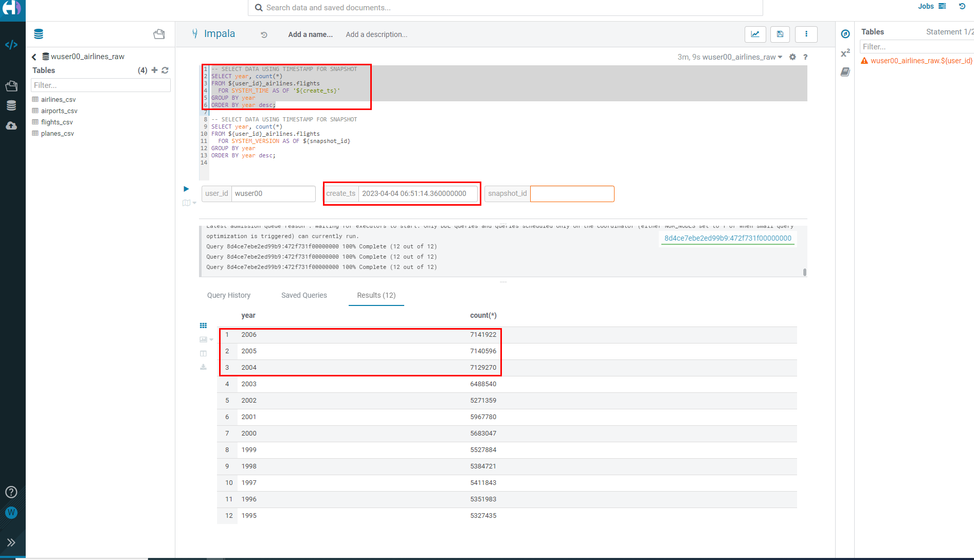Open the Files browser icon in left sidebar
The image size is (974, 560).
pyautogui.click(x=11, y=86)
